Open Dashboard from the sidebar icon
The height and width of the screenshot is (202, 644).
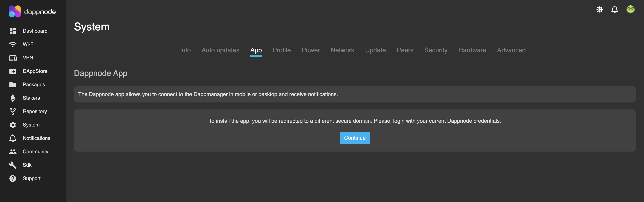click(x=13, y=31)
